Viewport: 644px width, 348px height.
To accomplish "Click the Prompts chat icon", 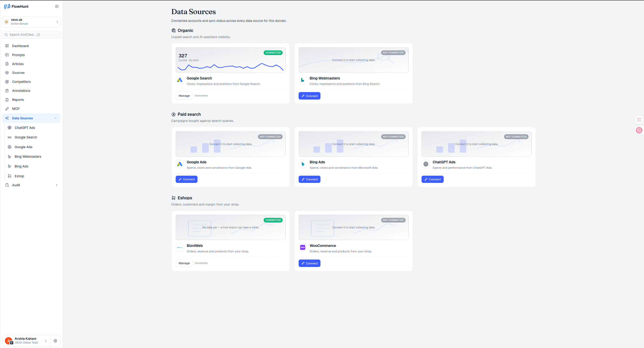I will tap(7, 55).
